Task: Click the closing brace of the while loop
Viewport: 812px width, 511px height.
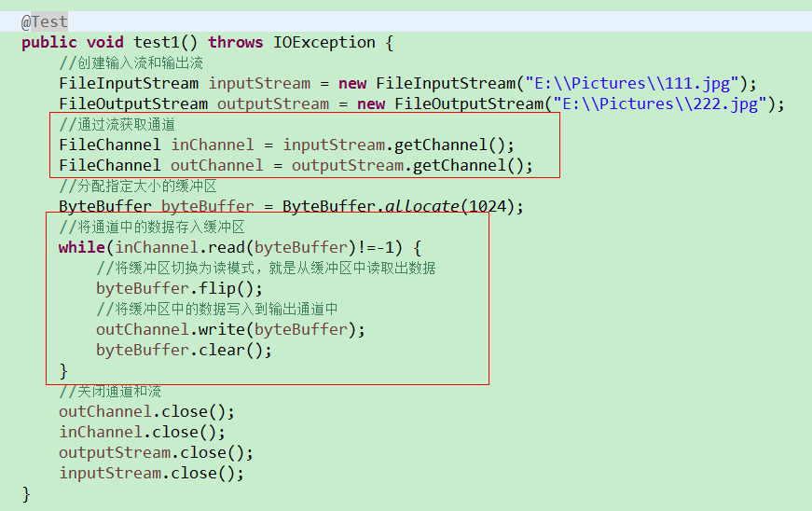Action: (63, 371)
